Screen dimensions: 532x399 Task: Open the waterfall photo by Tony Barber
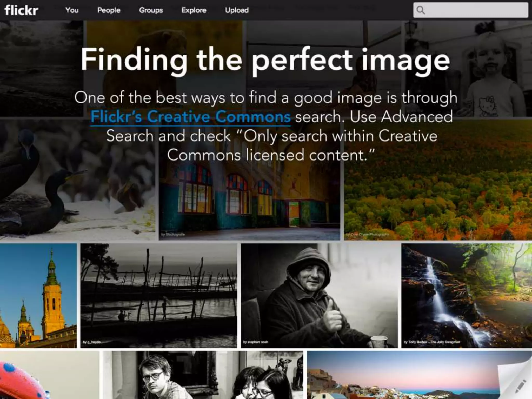[x=467, y=295]
